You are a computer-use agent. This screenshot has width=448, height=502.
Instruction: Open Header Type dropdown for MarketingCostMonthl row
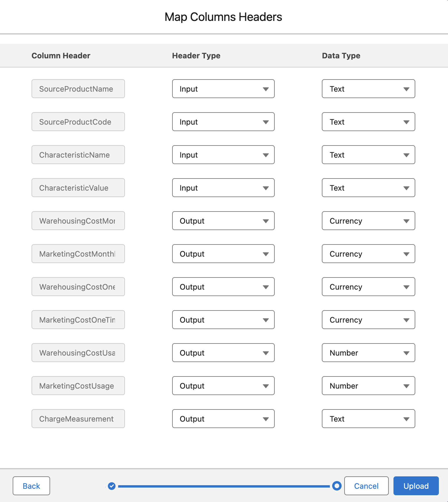[223, 254]
